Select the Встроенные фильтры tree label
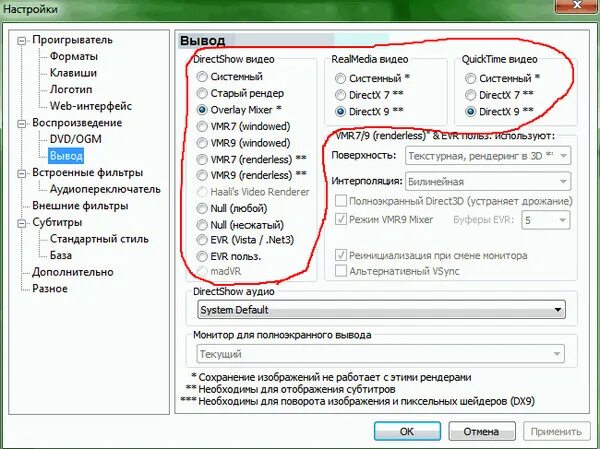Viewport: 600px width, 449px height. pos(88,173)
